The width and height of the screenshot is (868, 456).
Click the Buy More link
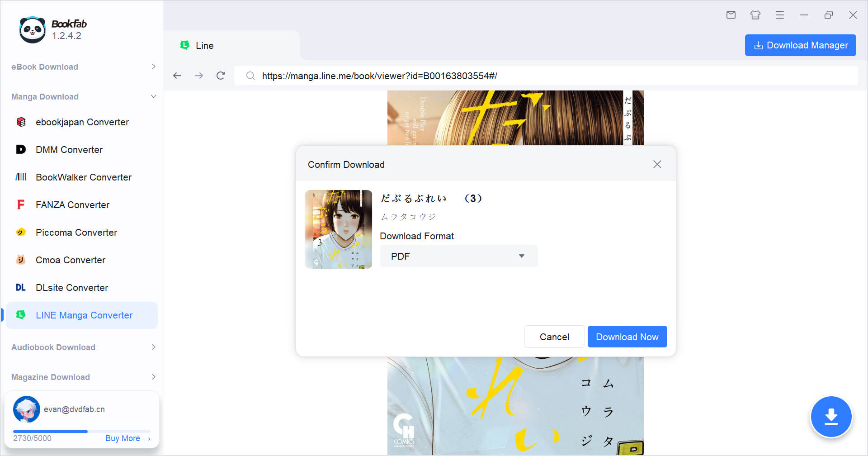127,438
